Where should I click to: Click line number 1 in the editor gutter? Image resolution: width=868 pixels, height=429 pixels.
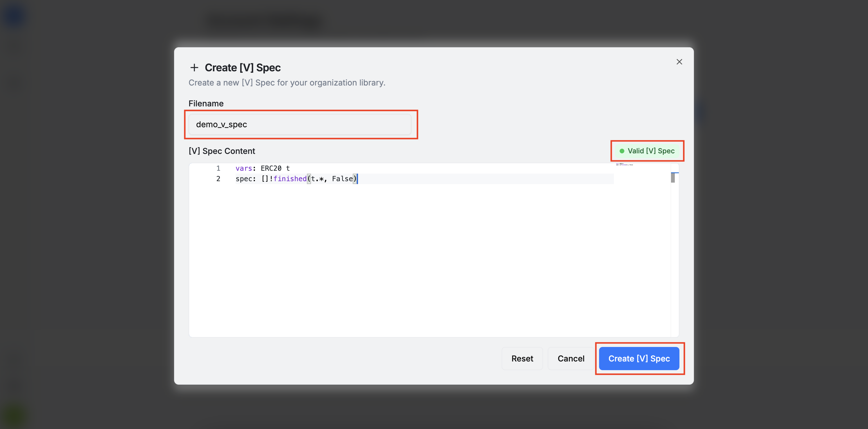tap(218, 168)
